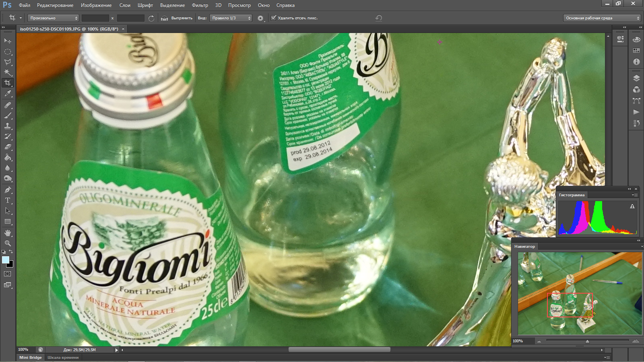This screenshot has width=644, height=362.
Task: Swap crop width and height rotate icon
Action: point(151,18)
